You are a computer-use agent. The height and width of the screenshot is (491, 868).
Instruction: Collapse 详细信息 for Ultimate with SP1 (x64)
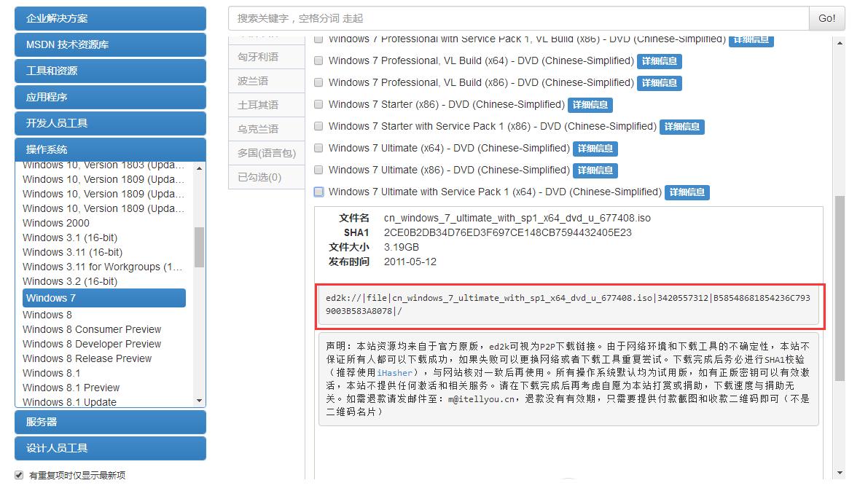[687, 192]
